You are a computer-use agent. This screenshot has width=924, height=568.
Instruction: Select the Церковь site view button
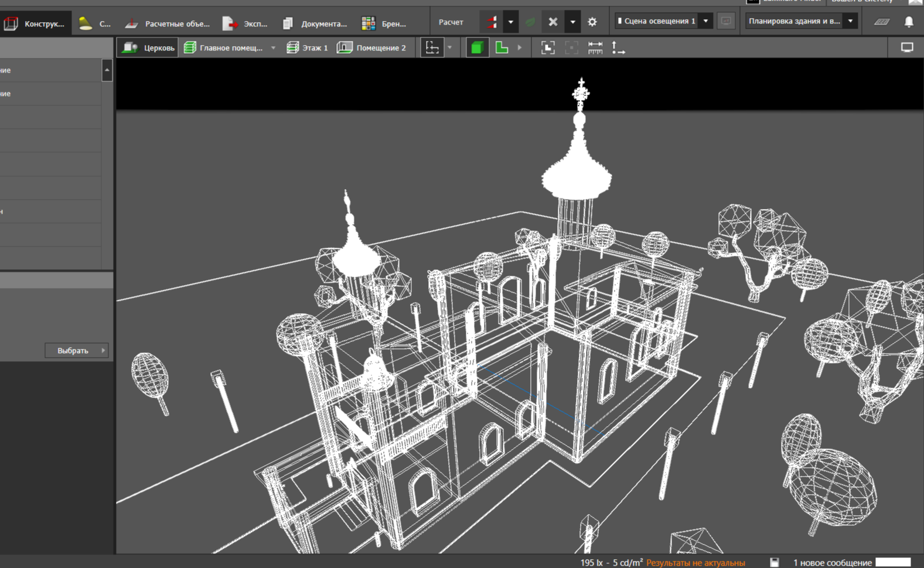[148, 48]
